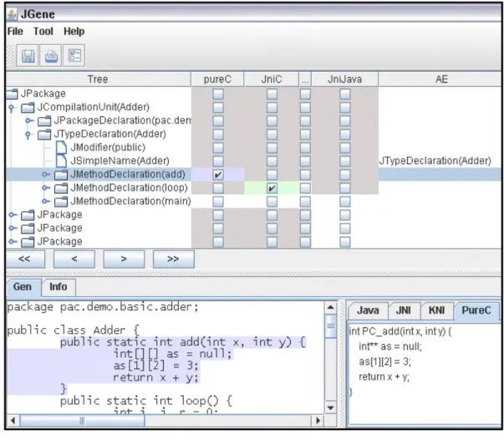Screen dimensions: 504x440
Task: Click folder icon of JMethodDeclaration(add)
Action: click(x=61, y=175)
